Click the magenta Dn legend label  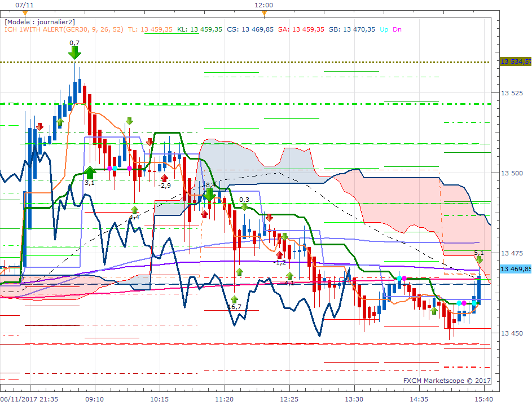coord(397,29)
